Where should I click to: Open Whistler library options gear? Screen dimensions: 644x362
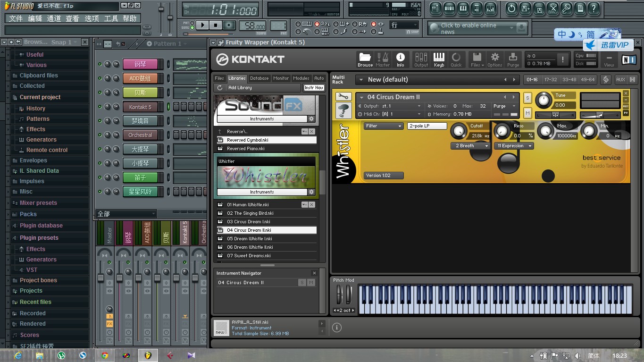311,192
